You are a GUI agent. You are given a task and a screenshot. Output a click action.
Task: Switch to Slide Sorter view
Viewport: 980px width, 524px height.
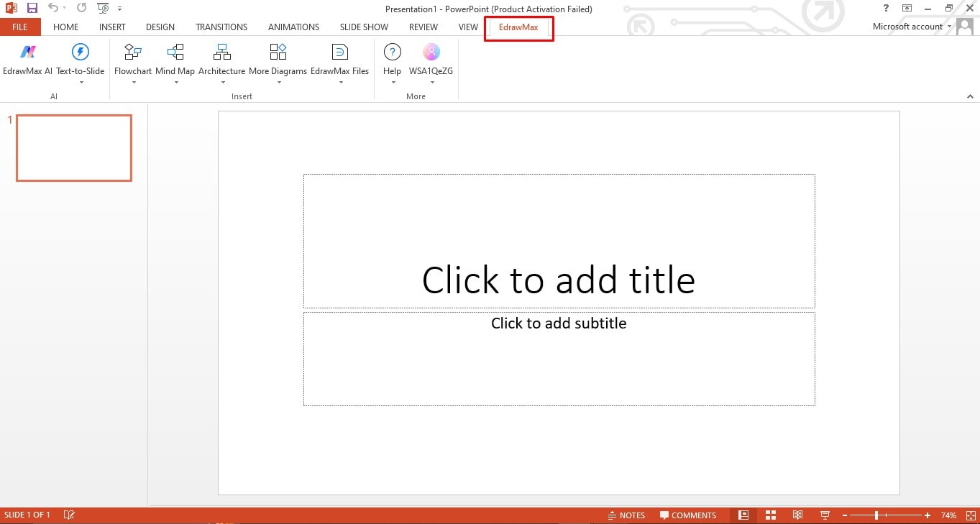tap(771, 515)
